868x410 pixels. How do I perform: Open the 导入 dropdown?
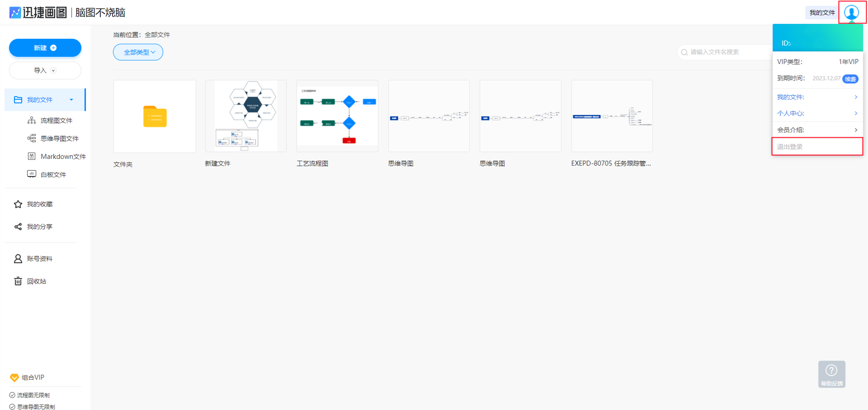click(45, 70)
